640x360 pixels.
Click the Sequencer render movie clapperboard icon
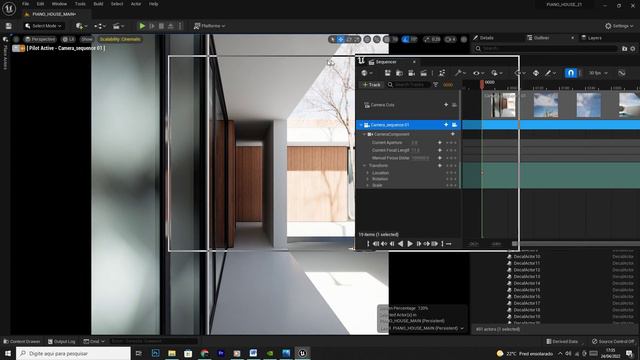pos(424,73)
